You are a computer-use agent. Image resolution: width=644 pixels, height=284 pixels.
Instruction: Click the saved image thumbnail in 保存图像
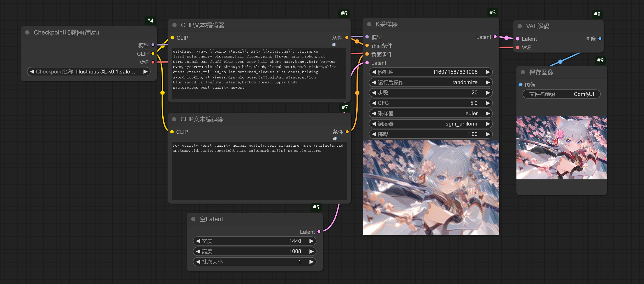point(561,147)
